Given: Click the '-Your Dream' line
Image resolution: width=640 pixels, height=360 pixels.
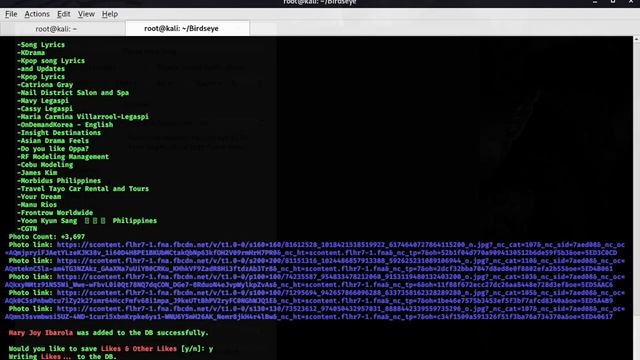Looking at the screenshot, I should 39,197.
